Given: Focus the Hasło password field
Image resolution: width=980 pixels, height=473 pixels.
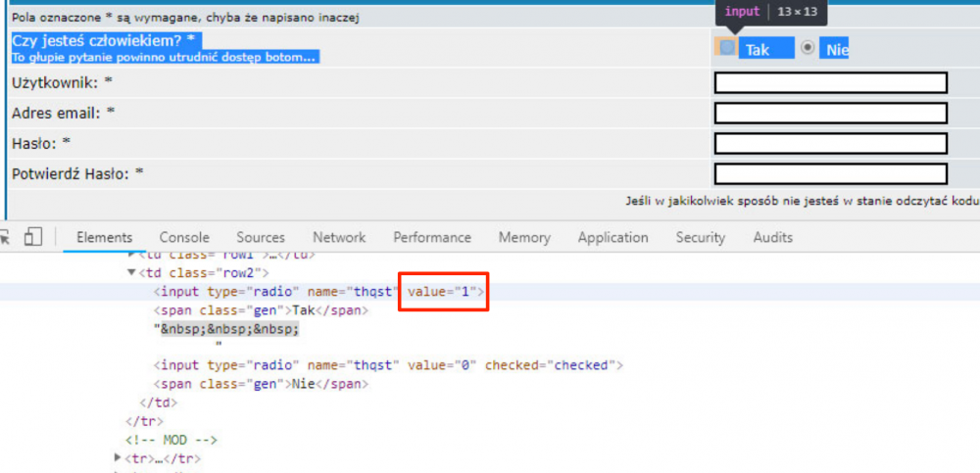Looking at the screenshot, I should [x=831, y=143].
